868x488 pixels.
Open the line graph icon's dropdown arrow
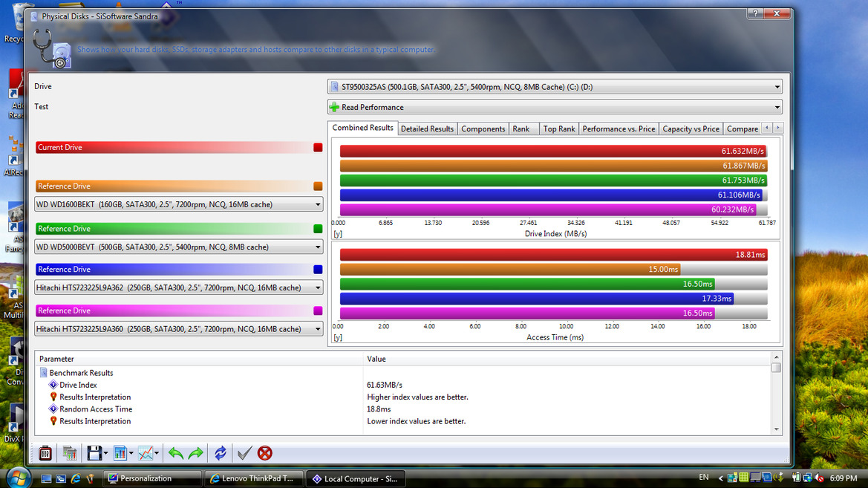(157, 453)
